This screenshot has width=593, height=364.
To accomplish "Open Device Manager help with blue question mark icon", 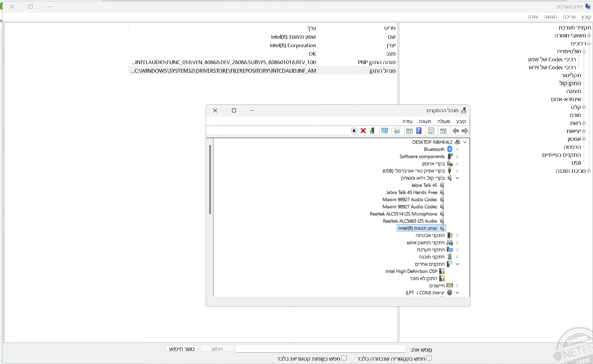I will tap(418, 131).
